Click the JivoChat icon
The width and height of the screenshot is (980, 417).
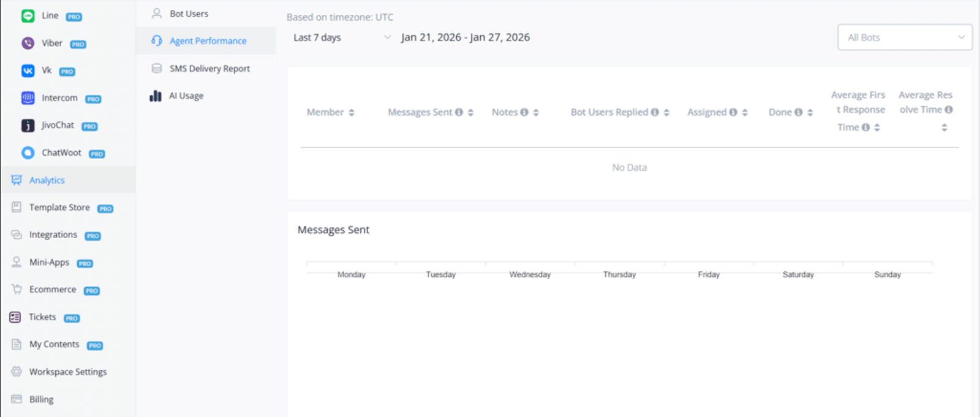pos(28,126)
